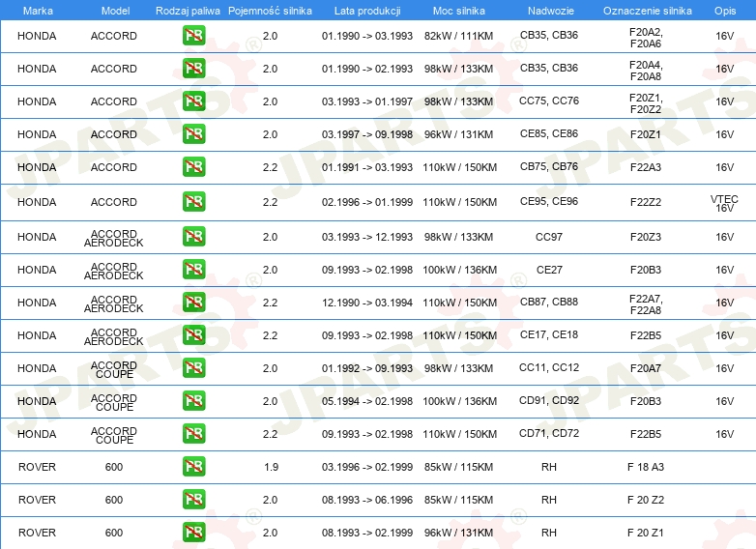756x549 pixels.
Task: Click the engine code F 20 Z1
Action: coord(646,533)
